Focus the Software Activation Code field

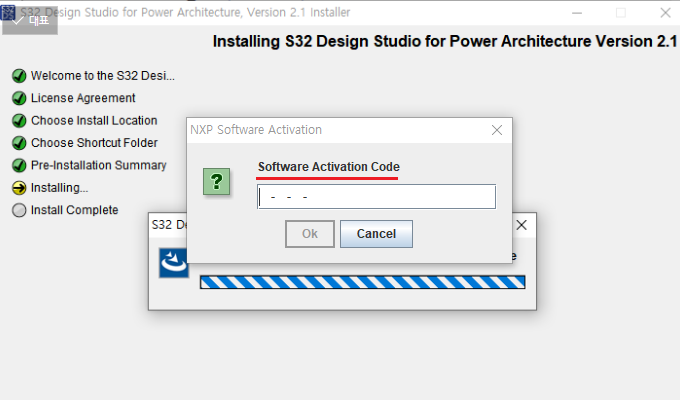(376, 197)
